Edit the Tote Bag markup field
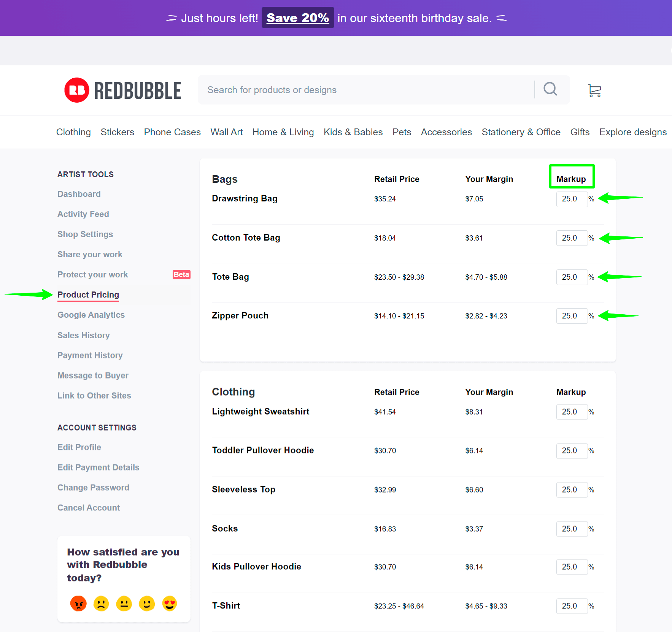Image resolution: width=672 pixels, height=632 pixels. [x=572, y=277]
